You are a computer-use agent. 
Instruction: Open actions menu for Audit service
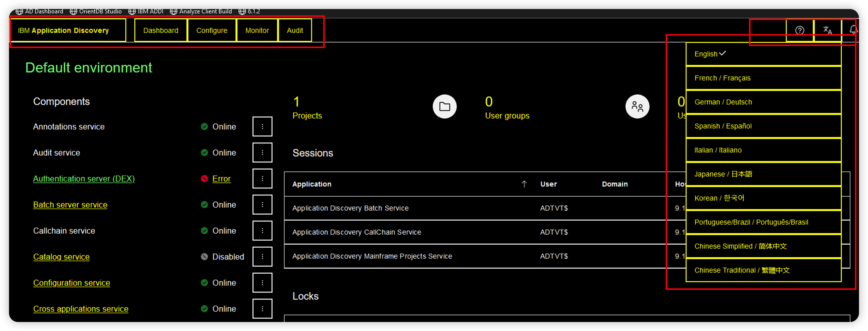[x=262, y=152]
